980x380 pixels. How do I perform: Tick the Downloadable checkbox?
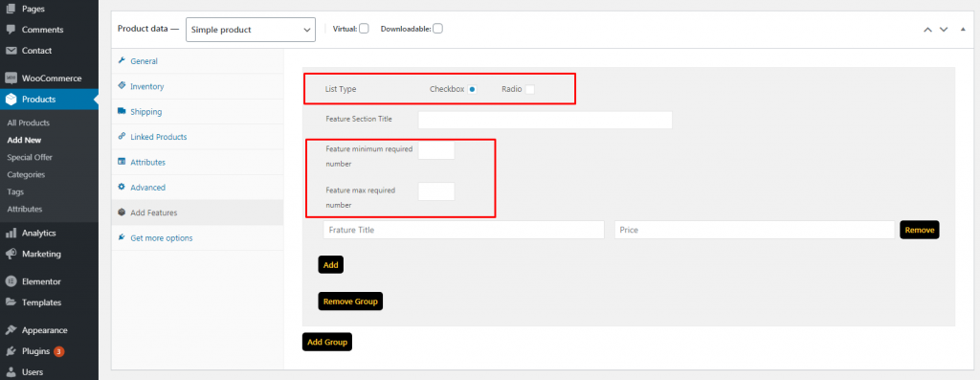pyautogui.click(x=437, y=29)
